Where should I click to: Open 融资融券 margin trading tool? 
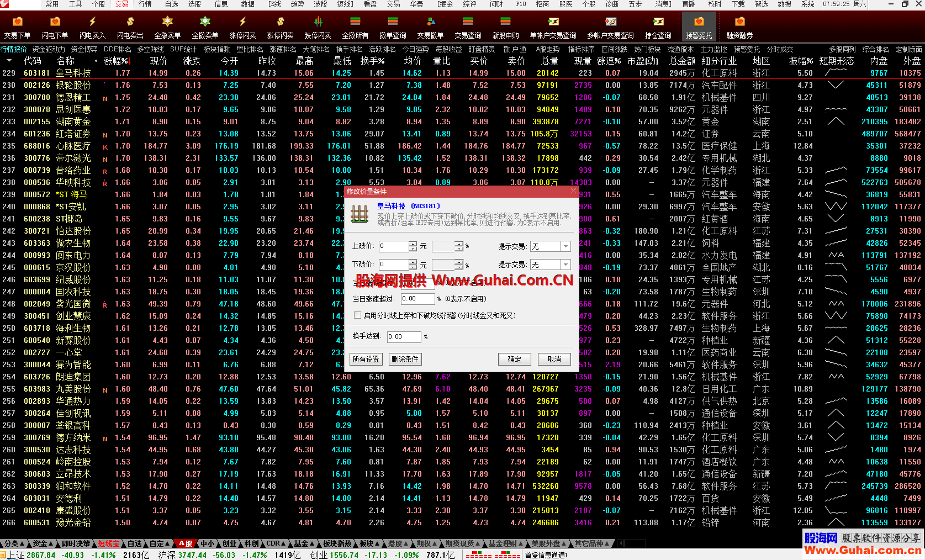pyautogui.click(x=739, y=27)
